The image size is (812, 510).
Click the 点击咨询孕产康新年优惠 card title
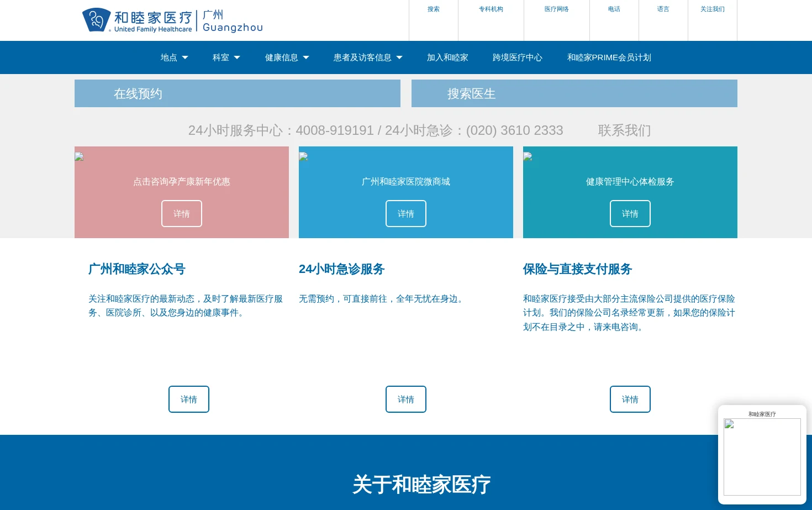coord(182,182)
